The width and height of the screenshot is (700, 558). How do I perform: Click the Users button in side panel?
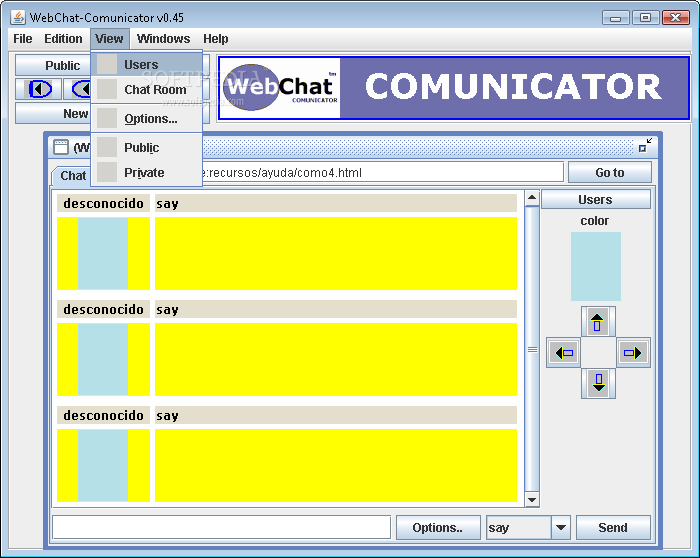tap(596, 200)
